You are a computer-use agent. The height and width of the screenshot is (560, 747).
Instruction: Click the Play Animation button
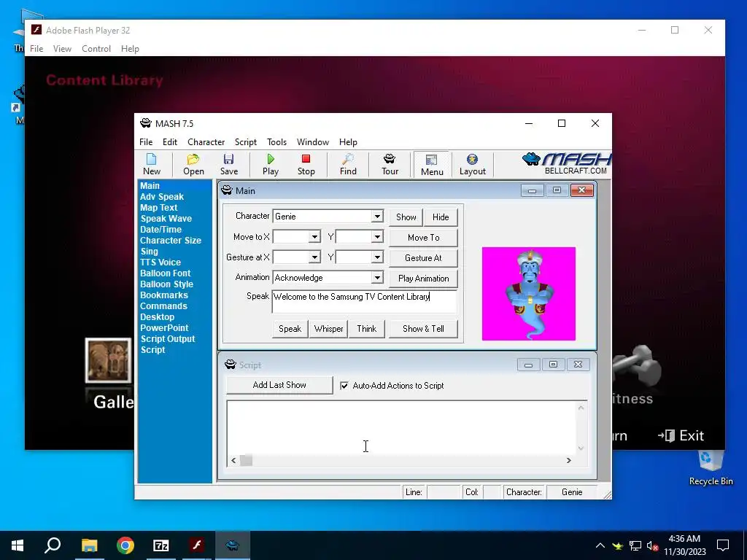click(x=424, y=279)
